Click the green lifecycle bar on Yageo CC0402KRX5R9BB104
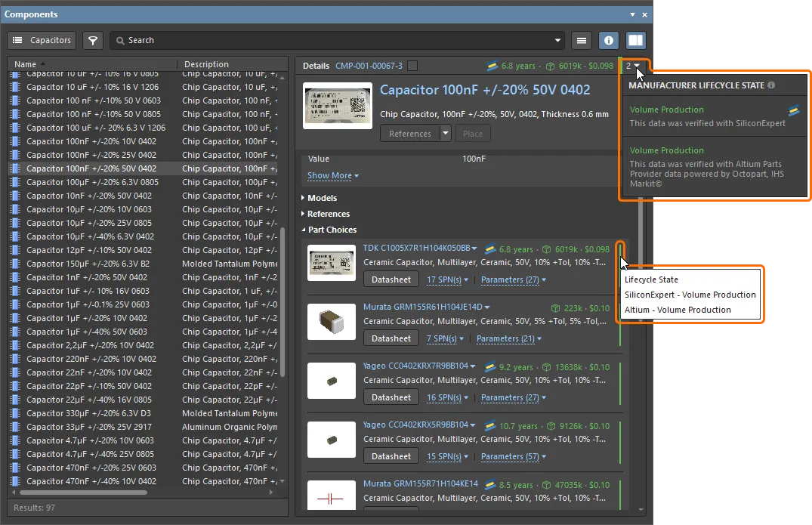This screenshot has width=812, height=525. coord(619,440)
